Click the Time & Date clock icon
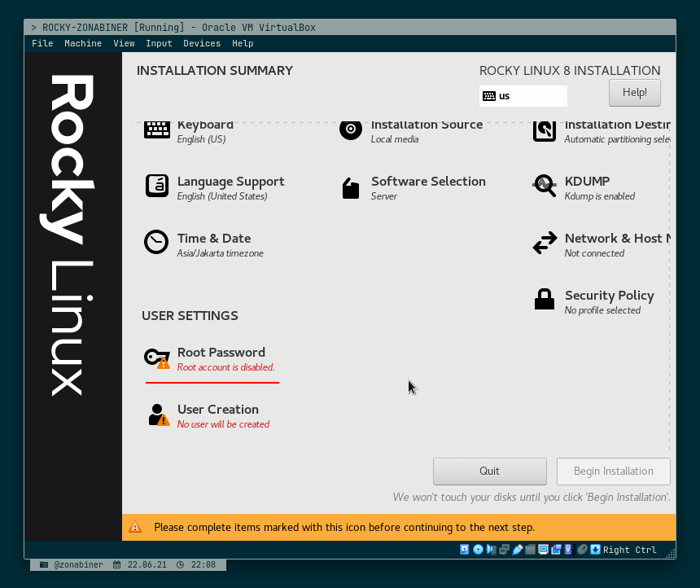Image resolution: width=700 pixels, height=588 pixels. (x=156, y=242)
